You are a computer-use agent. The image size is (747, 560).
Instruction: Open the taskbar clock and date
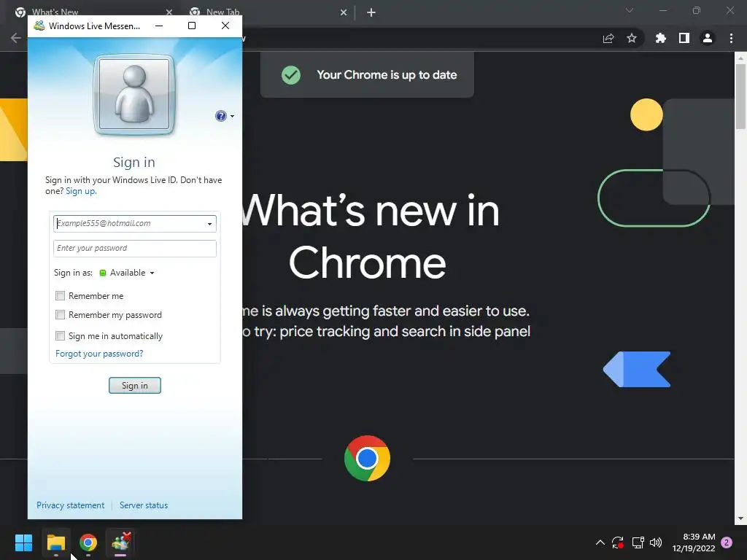[694, 542]
